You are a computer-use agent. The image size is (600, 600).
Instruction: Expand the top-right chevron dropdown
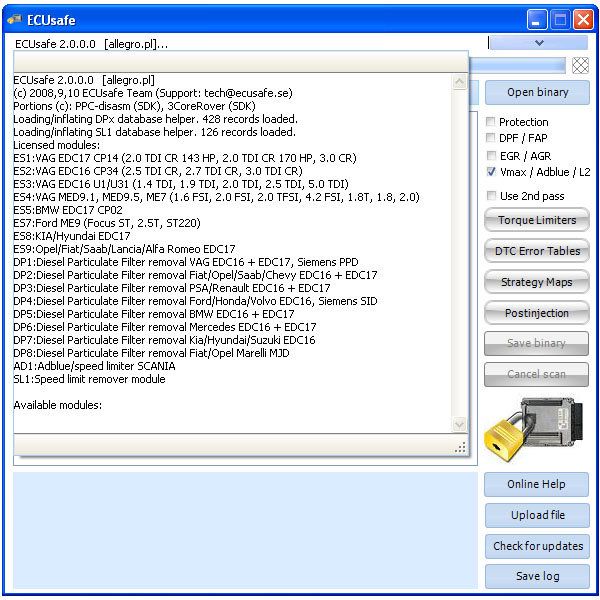[x=539, y=43]
